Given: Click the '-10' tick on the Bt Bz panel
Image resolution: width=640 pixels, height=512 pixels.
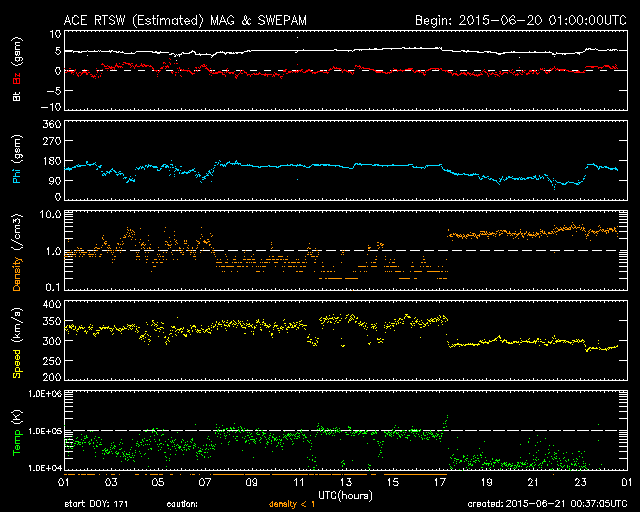Looking at the screenshot, I should point(51,107).
